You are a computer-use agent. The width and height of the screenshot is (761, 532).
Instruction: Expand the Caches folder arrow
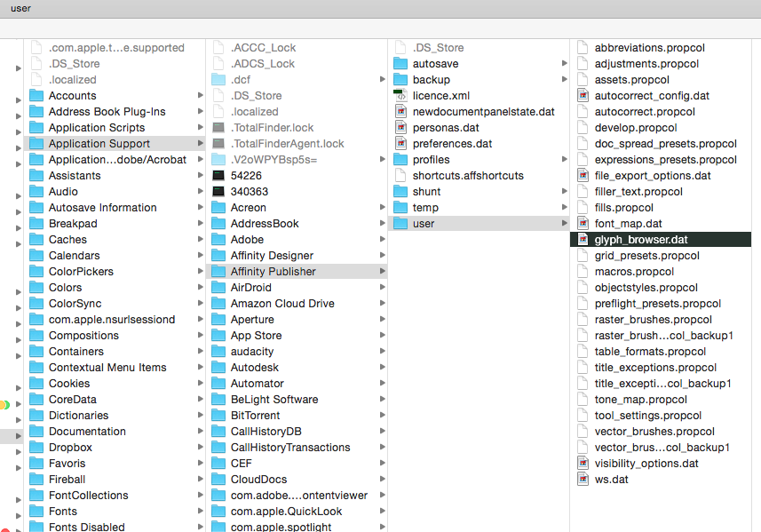tap(200, 239)
